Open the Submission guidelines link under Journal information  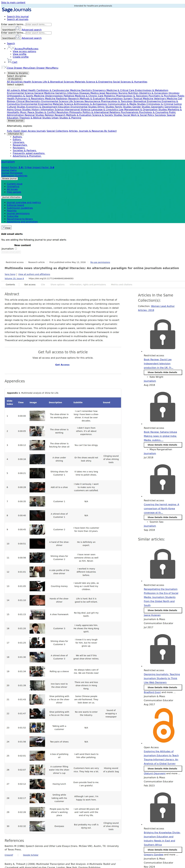20,208
